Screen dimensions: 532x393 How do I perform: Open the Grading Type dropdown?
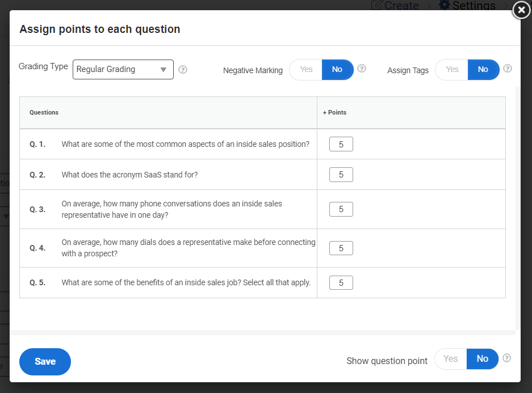[123, 69]
